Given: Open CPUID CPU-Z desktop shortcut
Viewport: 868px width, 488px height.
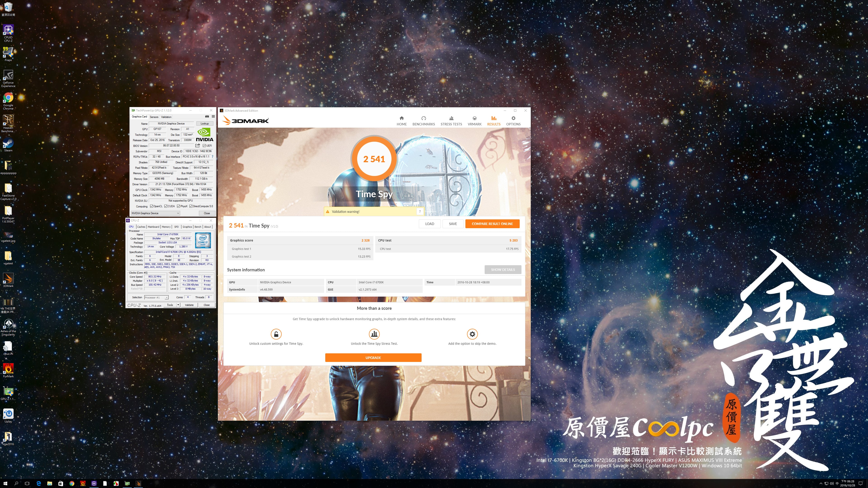Looking at the screenshot, I should coord(8,33).
